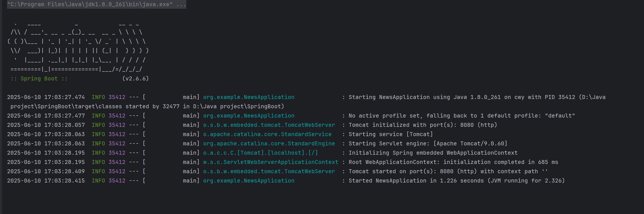Place the cursor on 'Tomcat initialized with port(s): 8080' message
This screenshot has height=214, width=644.
(411, 125)
